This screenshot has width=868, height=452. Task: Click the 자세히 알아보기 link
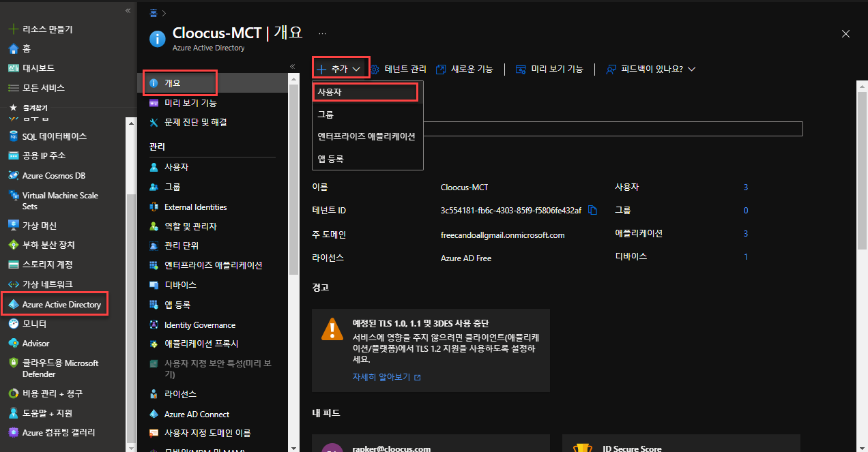click(x=386, y=377)
